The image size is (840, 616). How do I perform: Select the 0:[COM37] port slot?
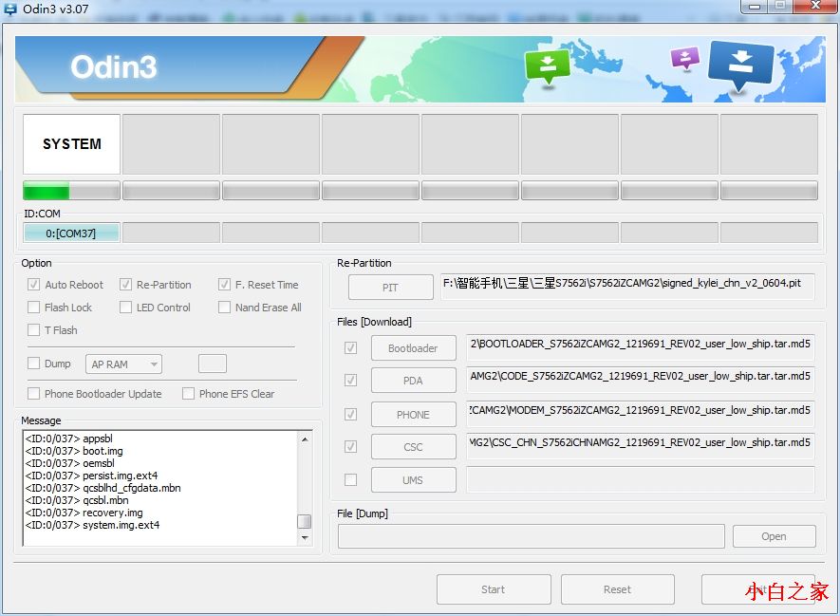[x=71, y=233]
